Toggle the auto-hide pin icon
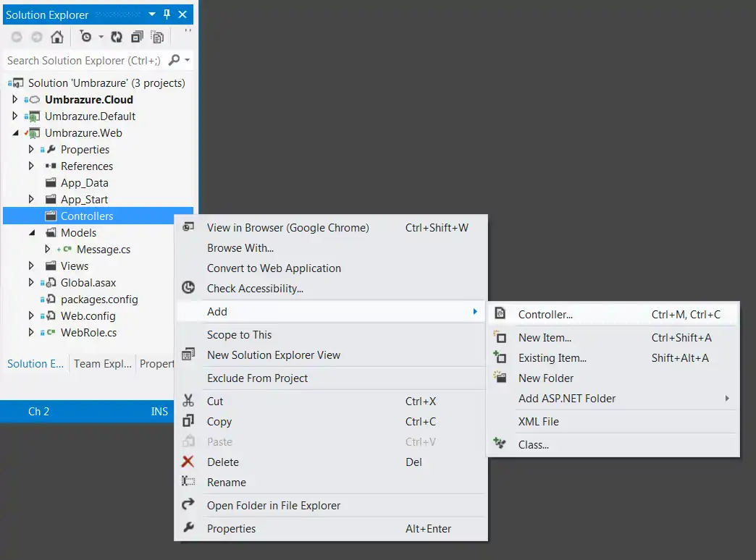Image resolution: width=756 pixels, height=560 pixels. (167, 14)
